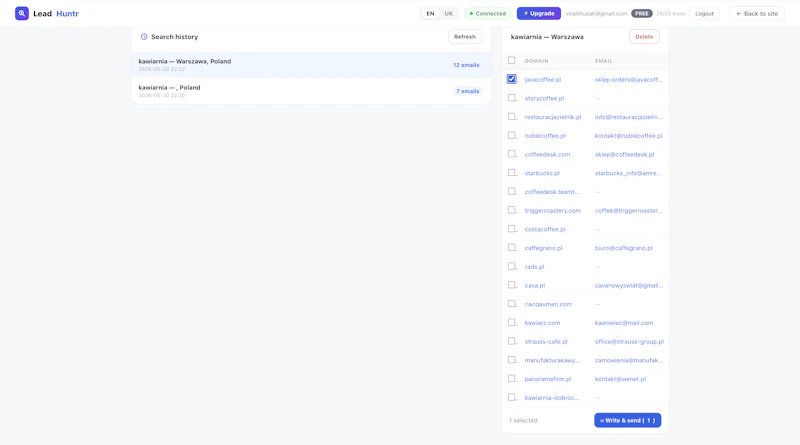
Task: Open the kawiarnia — Warszawa, Poland history entry
Action: (x=311, y=65)
